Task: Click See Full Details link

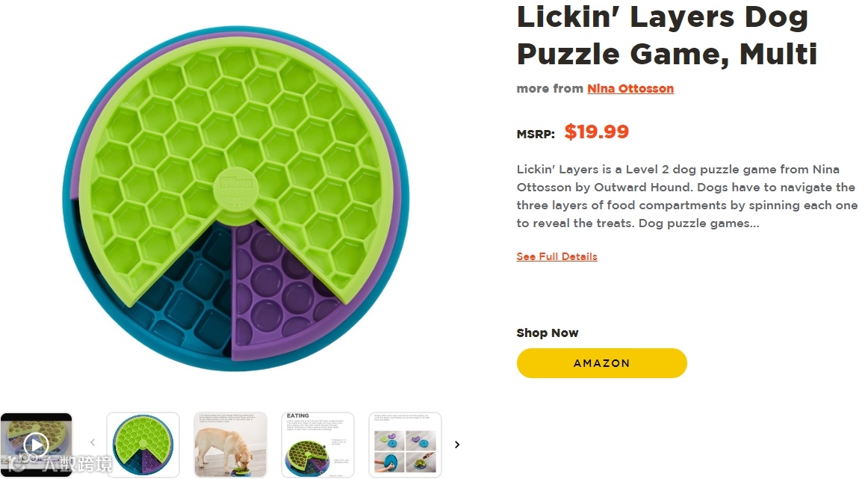Action: (557, 256)
